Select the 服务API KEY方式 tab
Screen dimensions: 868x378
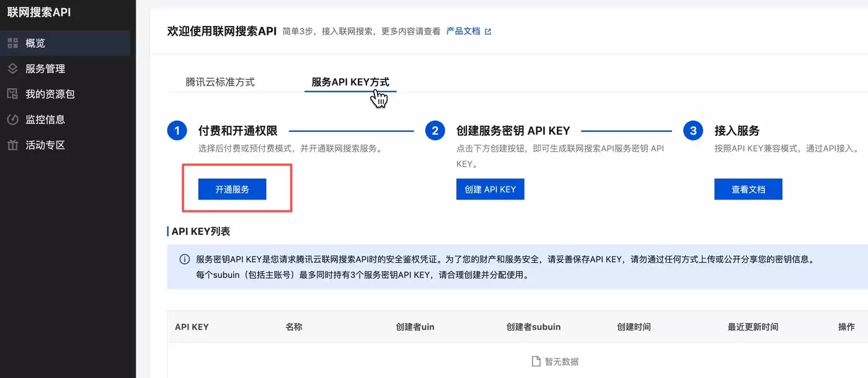coord(350,82)
